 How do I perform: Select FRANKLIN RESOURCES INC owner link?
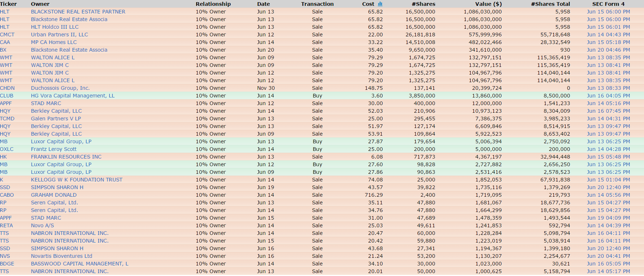[66, 157]
